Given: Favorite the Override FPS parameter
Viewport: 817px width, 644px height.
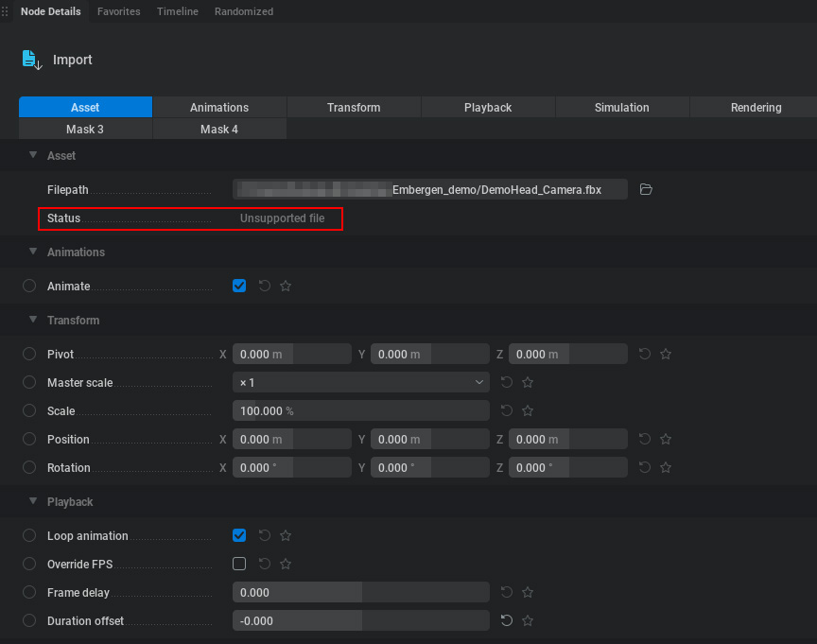Looking at the screenshot, I should [286, 565].
